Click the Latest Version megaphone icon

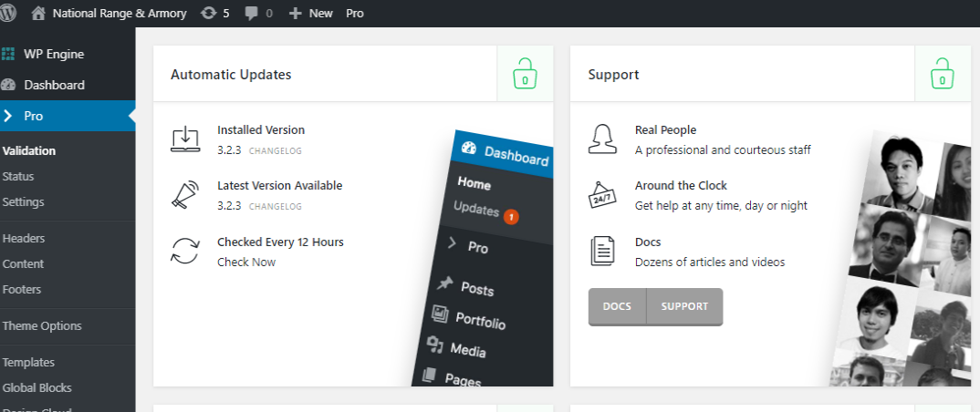(x=185, y=195)
